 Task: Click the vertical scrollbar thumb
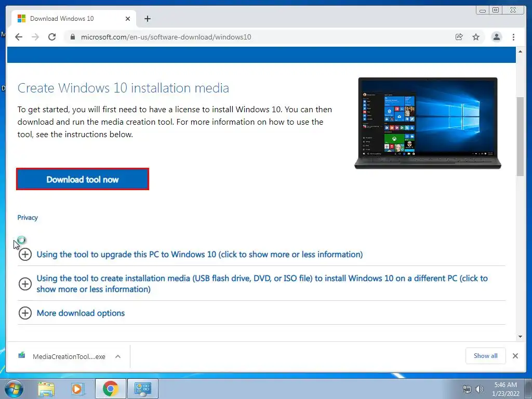click(x=520, y=137)
